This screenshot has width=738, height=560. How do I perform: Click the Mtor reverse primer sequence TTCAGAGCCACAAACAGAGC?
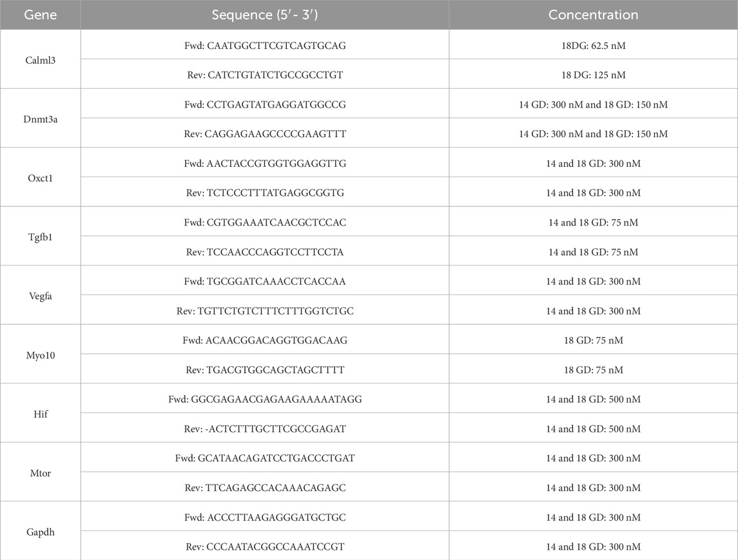[x=265, y=488]
